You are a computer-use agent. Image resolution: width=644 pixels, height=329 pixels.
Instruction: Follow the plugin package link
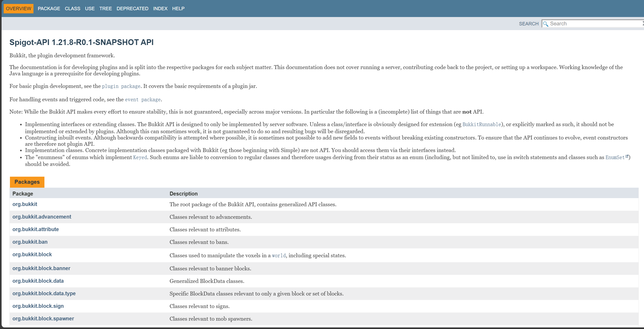[121, 86]
